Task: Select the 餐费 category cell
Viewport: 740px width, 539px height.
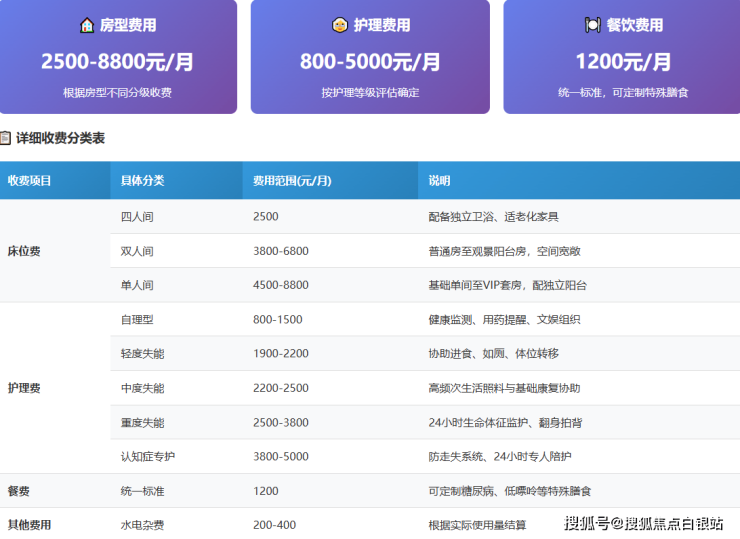Action: pos(19,491)
